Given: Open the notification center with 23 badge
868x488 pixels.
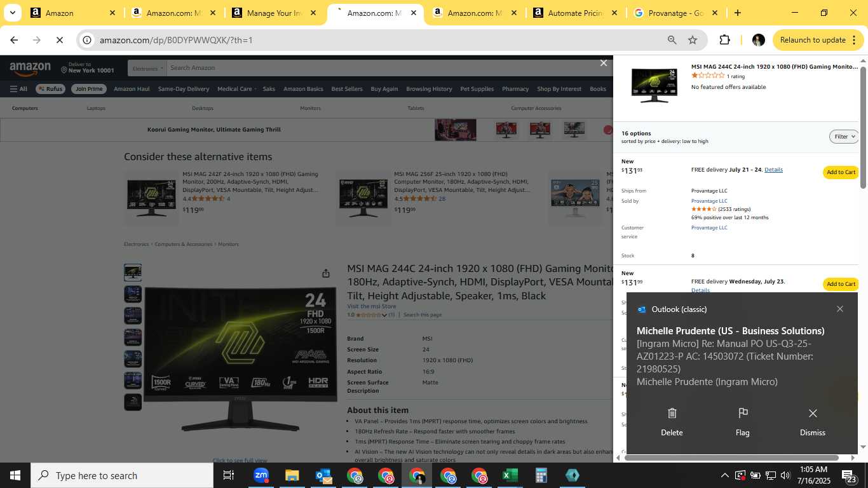Looking at the screenshot, I should 849,475.
